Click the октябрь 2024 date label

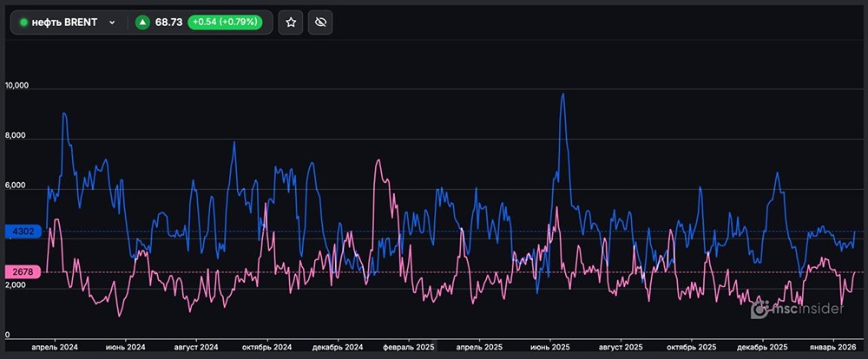coord(267,347)
